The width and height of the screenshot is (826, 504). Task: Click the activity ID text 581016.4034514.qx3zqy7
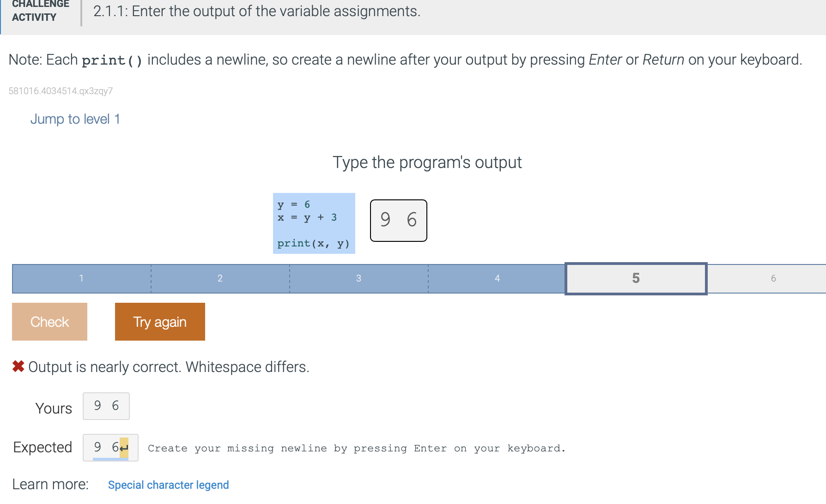61,91
